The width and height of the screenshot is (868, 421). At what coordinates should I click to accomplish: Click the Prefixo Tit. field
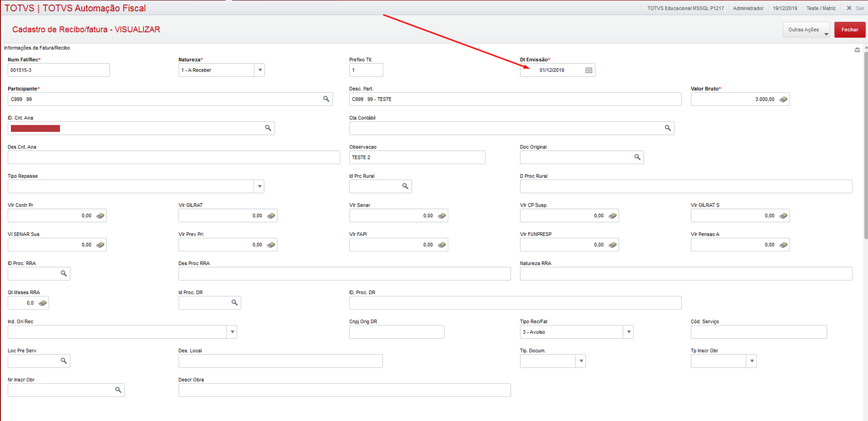coord(366,70)
